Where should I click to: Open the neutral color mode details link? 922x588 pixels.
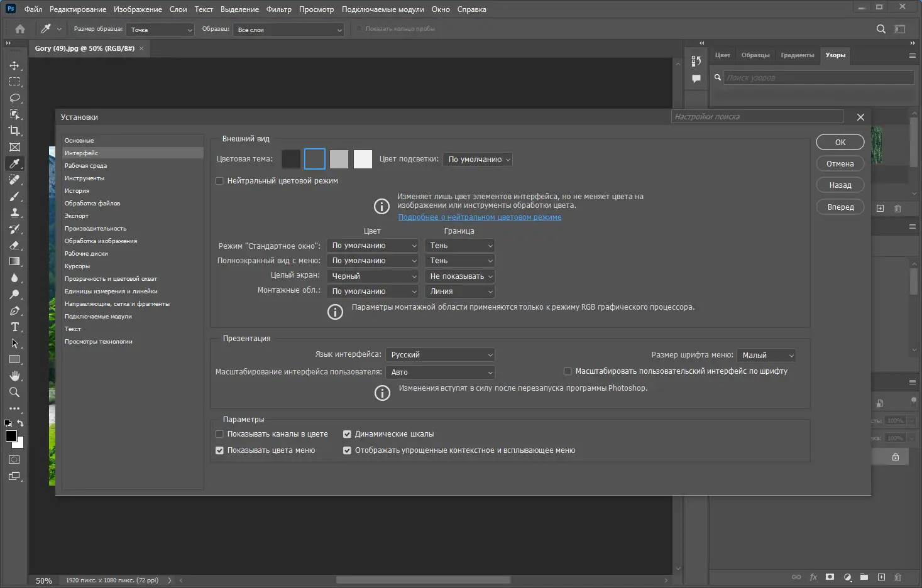pos(480,217)
